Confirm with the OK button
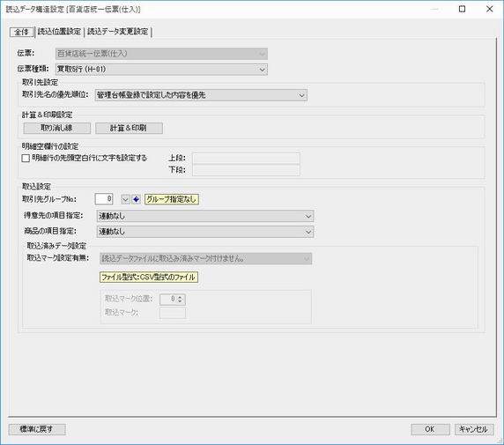The width and height of the screenshot is (504, 445). point(430,429)
